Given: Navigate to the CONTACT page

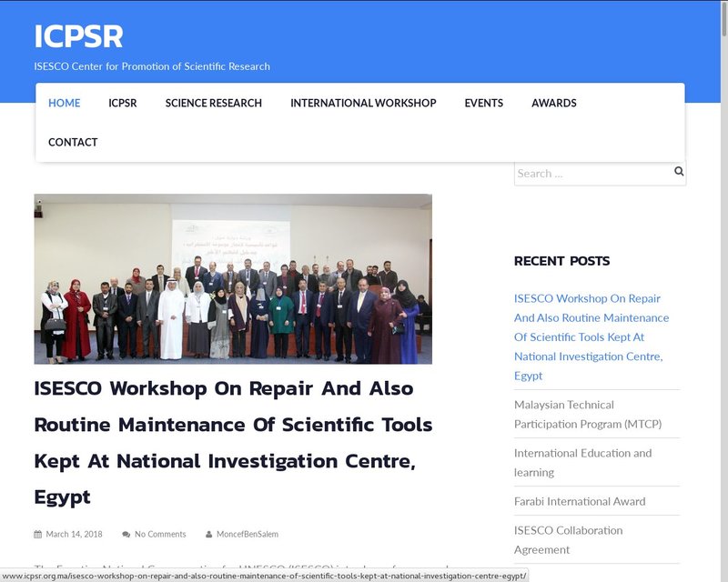Looking at the screenshot, I should (73, 142).
